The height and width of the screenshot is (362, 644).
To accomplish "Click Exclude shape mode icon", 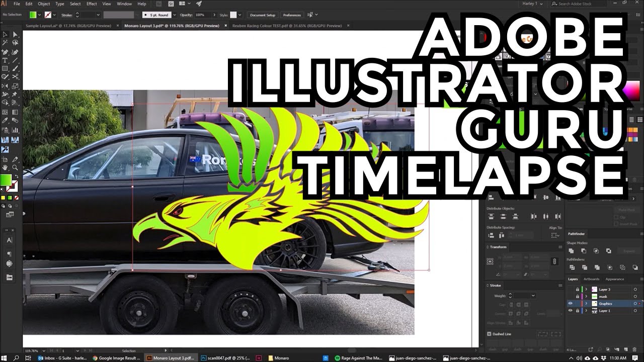I will coord(608,250).
